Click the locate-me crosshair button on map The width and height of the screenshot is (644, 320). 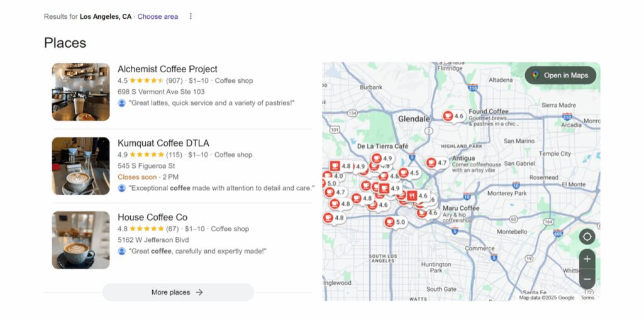(x=587, y=236)
